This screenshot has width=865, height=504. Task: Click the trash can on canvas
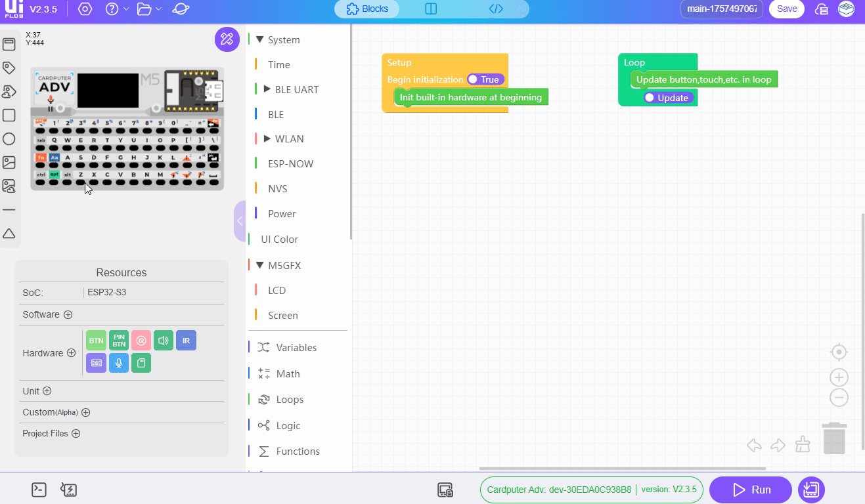coord(834,438)
